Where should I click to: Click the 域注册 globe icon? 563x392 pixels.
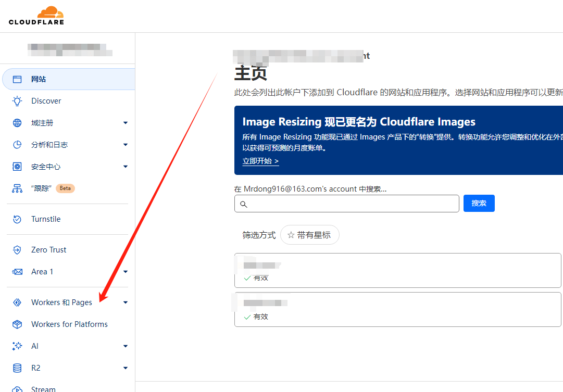coord(17,123)
